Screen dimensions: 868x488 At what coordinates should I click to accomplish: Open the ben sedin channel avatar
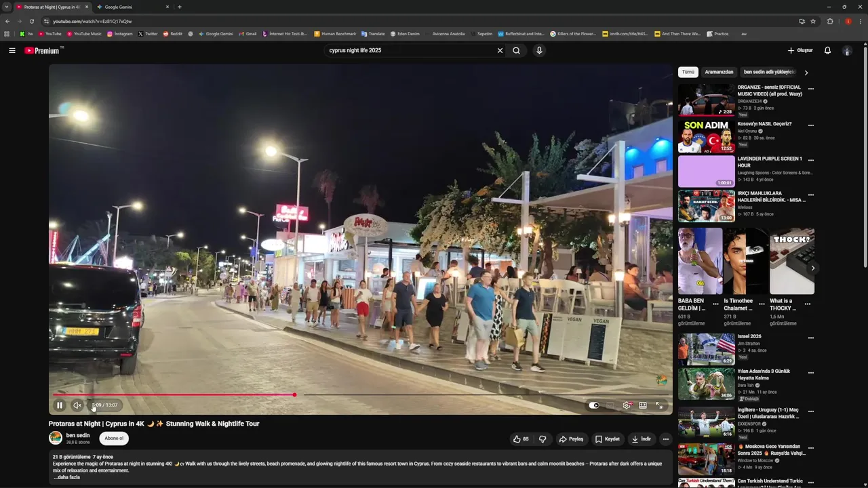pyautogui.click(x=56, y=438)
